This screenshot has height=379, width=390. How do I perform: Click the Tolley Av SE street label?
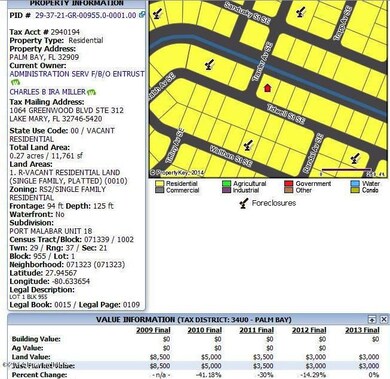point(174,146)
